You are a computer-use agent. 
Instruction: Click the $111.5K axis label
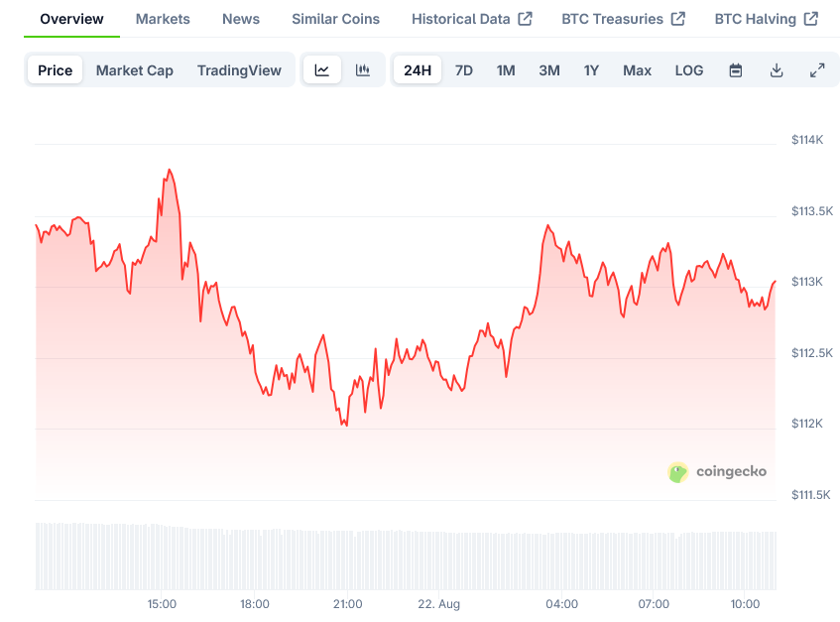point(811,494)
